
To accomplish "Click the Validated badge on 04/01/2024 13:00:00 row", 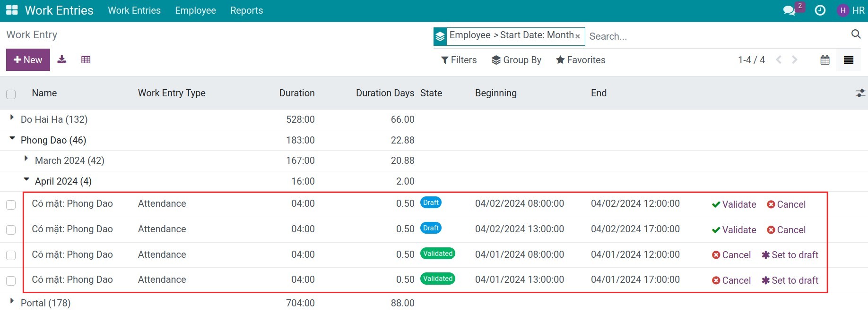I will coord(438,279).
